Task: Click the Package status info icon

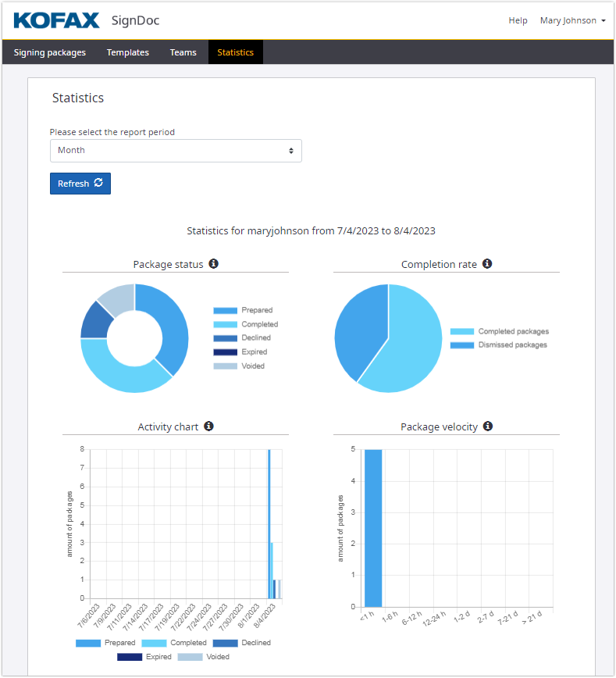Action: coord(214,264)
